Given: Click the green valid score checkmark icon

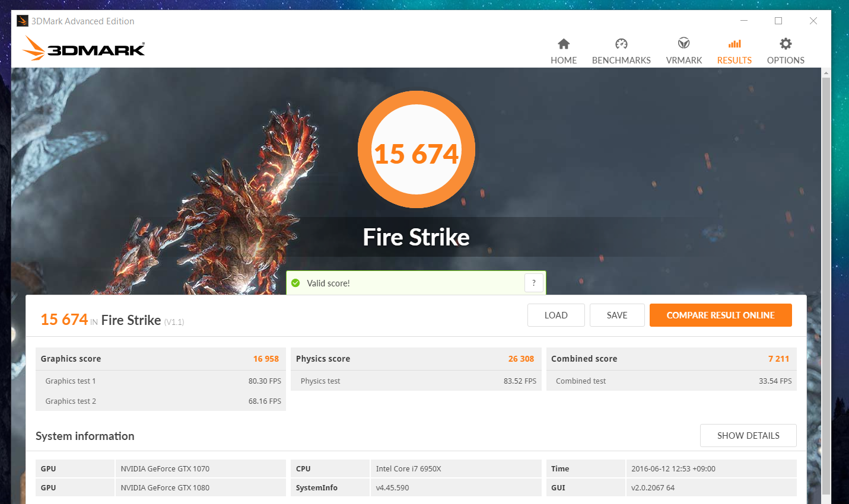Looking at the screenshot, I should 295,283.
